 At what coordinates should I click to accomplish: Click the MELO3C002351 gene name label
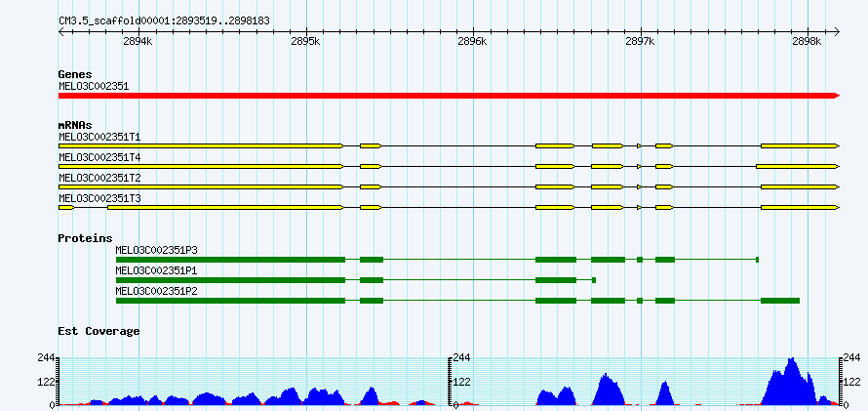pyautogui.click(x=94, y=86)
